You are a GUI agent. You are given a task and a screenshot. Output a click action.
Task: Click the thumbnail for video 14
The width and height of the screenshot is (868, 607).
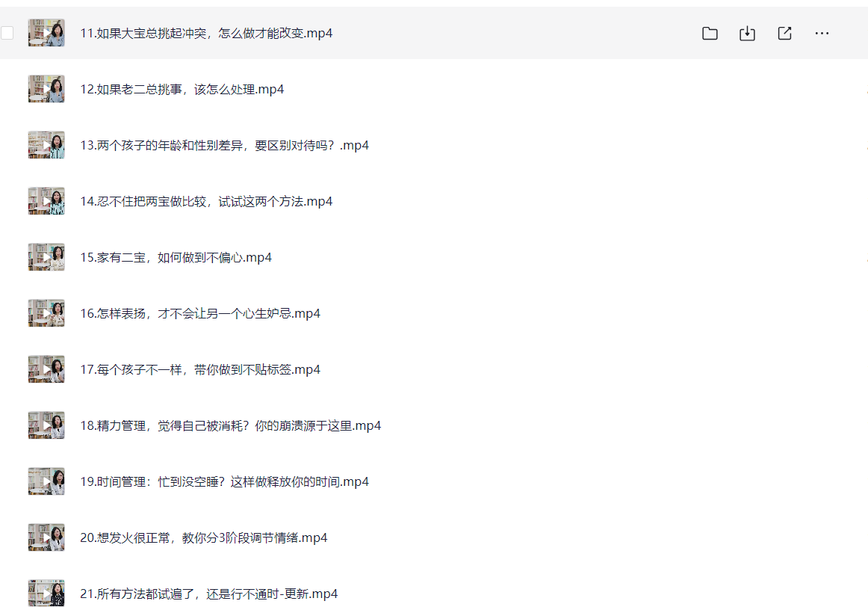point(46,201)
